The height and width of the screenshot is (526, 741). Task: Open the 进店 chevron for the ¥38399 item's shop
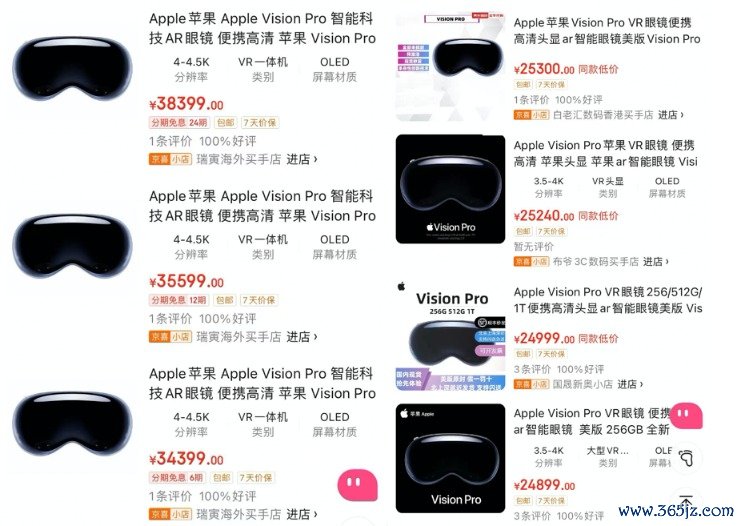(x=302, y=159)
